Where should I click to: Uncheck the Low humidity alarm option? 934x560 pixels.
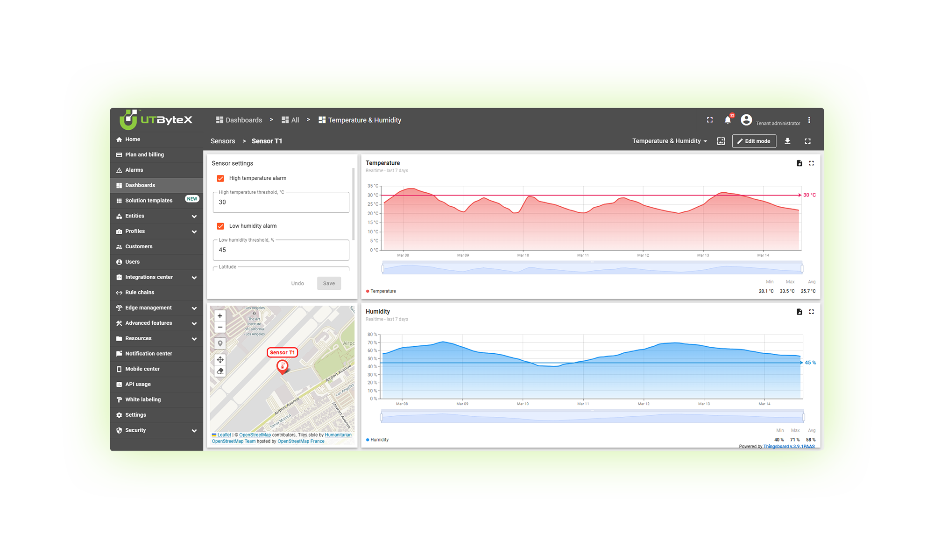(220, 226)
